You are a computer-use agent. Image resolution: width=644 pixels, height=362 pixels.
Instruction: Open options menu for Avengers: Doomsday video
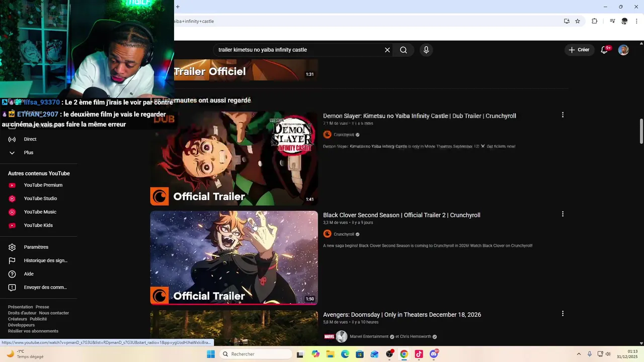[x=562, y=314]
